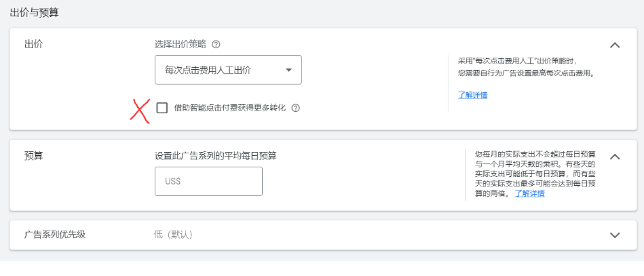Image resolution: width=644 pixels, height=276 pixels.
Task: Click the 预算 section title
Action: 34,155
